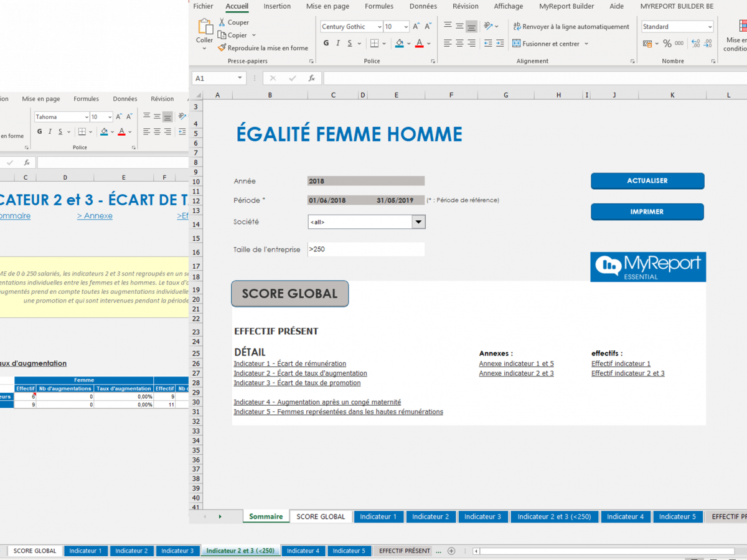This screenshot has height=560, width=747.
Task: Toggle italic I in Tahoma window
Action: tap(50, 132)
